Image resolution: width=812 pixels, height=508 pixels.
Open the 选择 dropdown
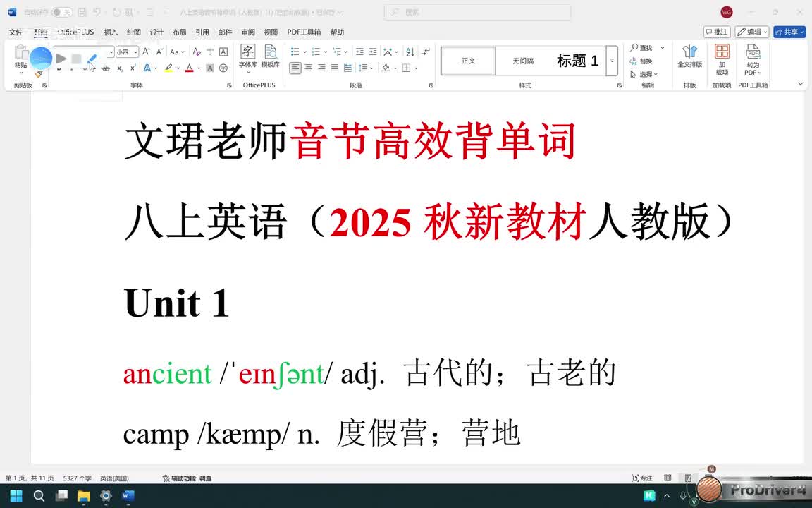click(x=644, y=74)
